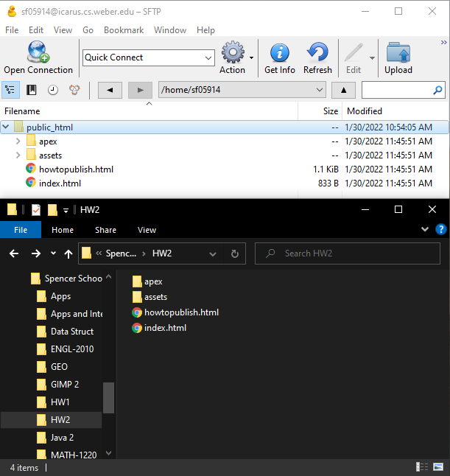
Task: Expand the remote assets folder
Action: coord(18,155)
